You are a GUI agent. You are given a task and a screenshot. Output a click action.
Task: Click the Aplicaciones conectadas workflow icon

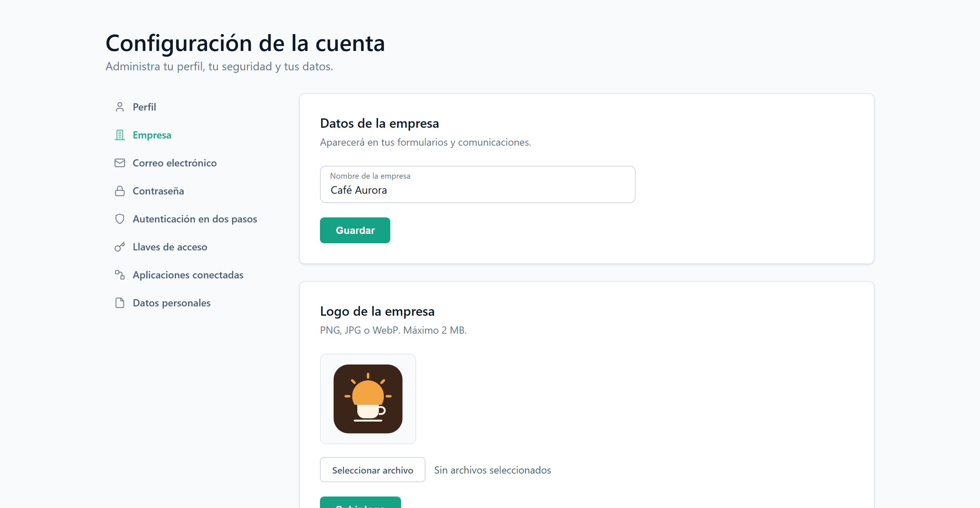click(119, 275)
